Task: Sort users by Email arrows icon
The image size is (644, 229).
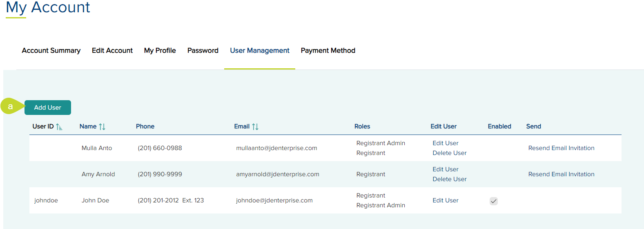Action: pyautogui.click(x=255, y=127)
